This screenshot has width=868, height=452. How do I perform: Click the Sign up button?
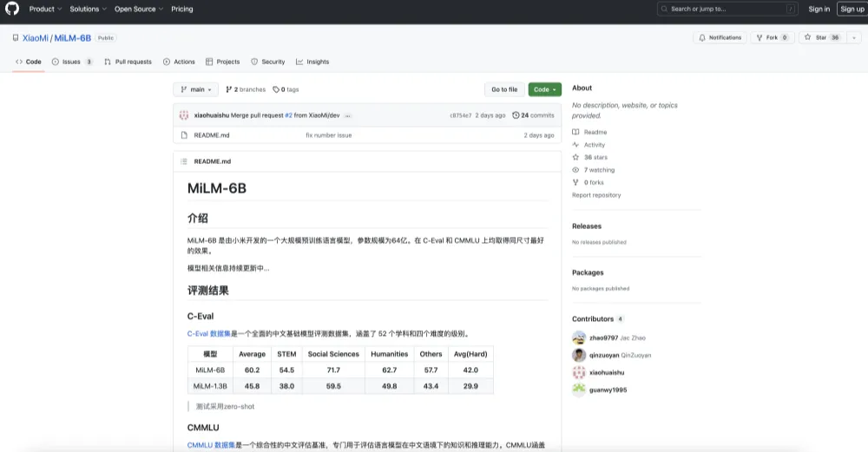(852, 9)
